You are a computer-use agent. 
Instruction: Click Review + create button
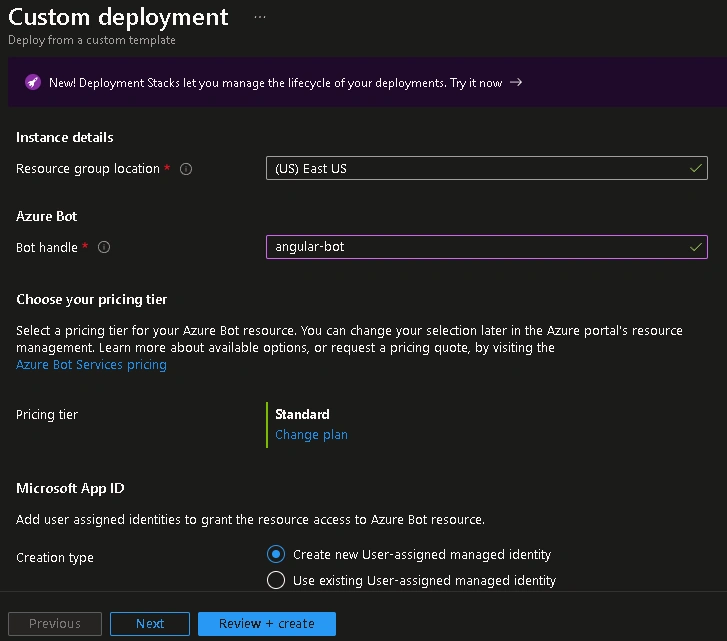tap(267, 624)
